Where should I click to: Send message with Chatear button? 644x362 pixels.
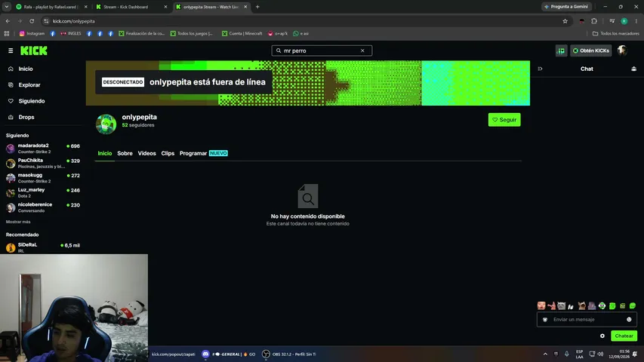tap(624, 336)
